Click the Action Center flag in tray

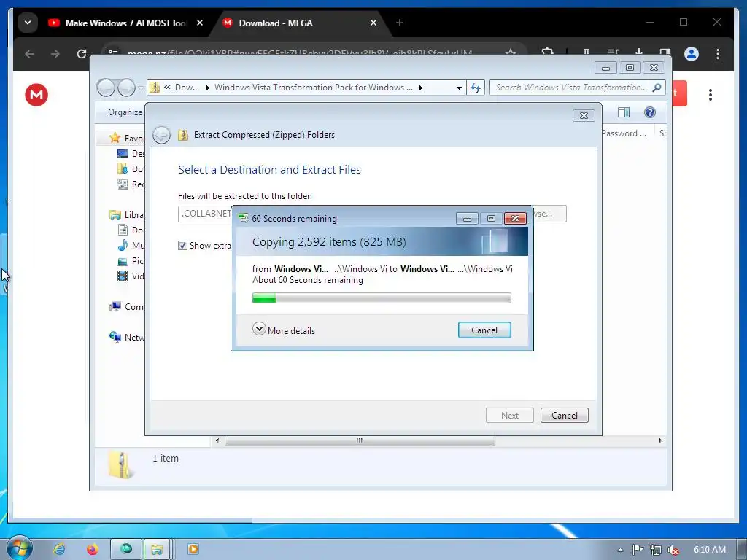638,550
